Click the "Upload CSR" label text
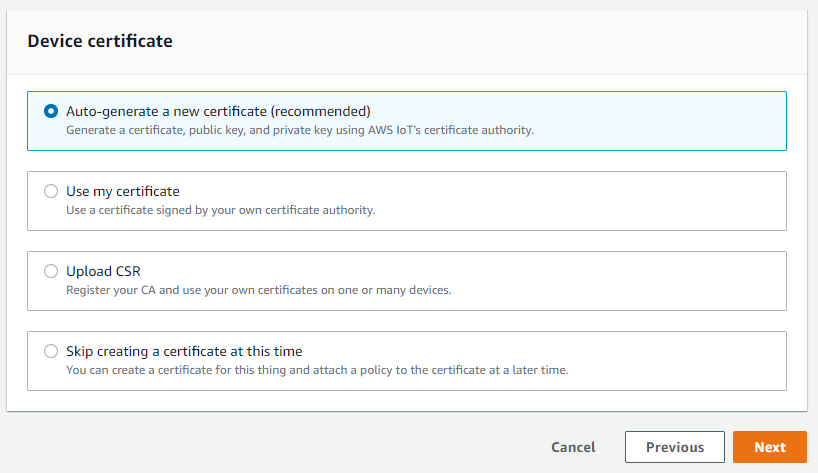Image resolution: width=818 pixels, height=473 pixels. click(x=103, y=271)
